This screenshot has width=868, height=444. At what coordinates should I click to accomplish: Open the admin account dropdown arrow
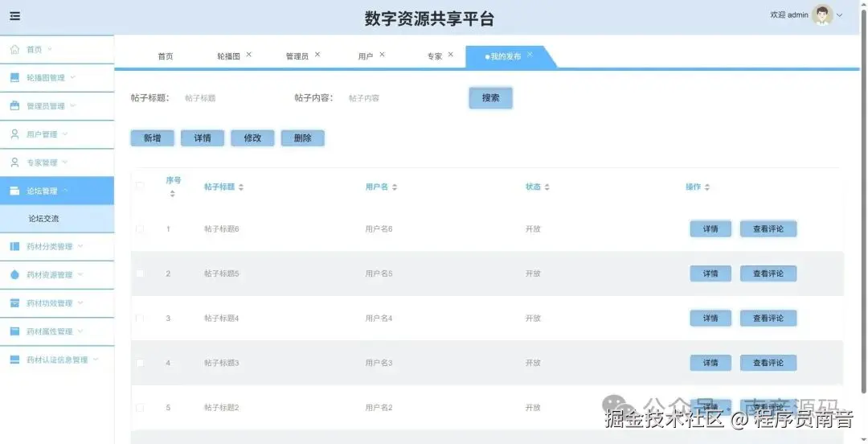click(x=839, y=15)
